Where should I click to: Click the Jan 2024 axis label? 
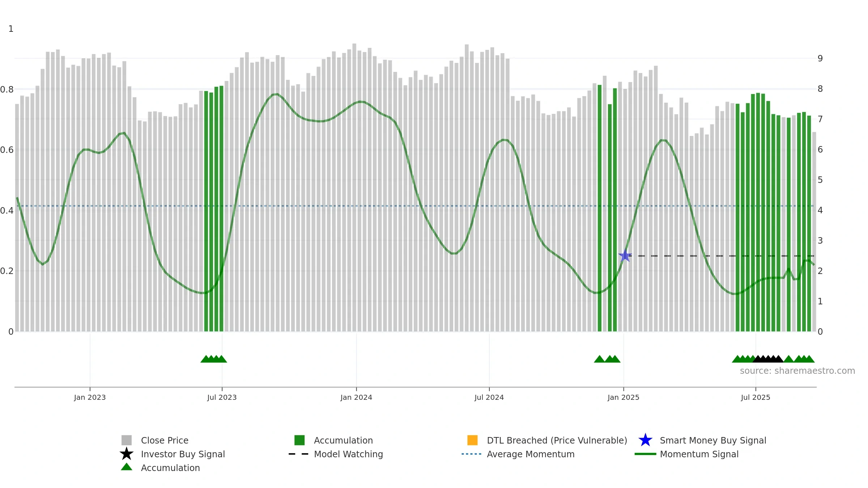coord(356,397)
